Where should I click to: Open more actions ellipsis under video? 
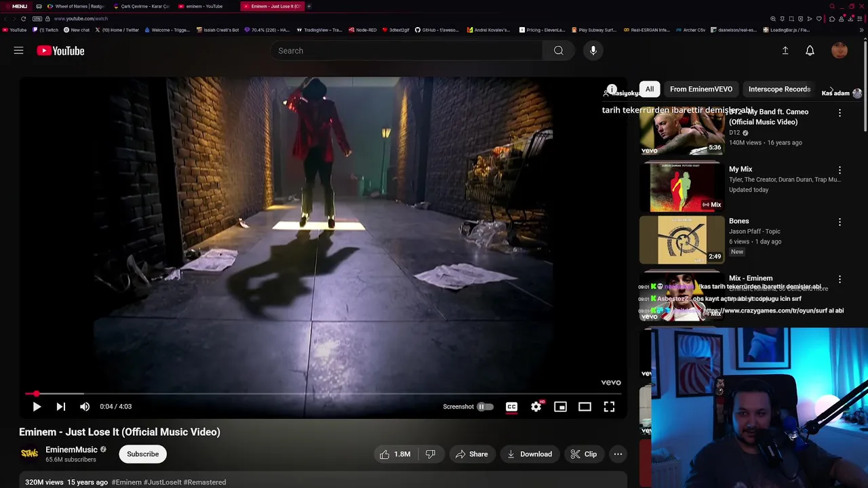click(x=618, y=454)
